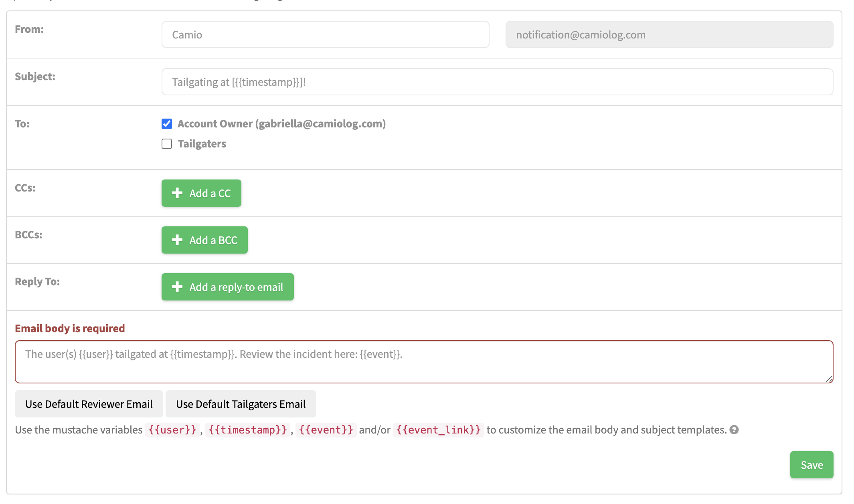This screenshot has height=504, width=854.
Task: Click the {{event}} mustache variable
Action: click(x=326, y=430)
